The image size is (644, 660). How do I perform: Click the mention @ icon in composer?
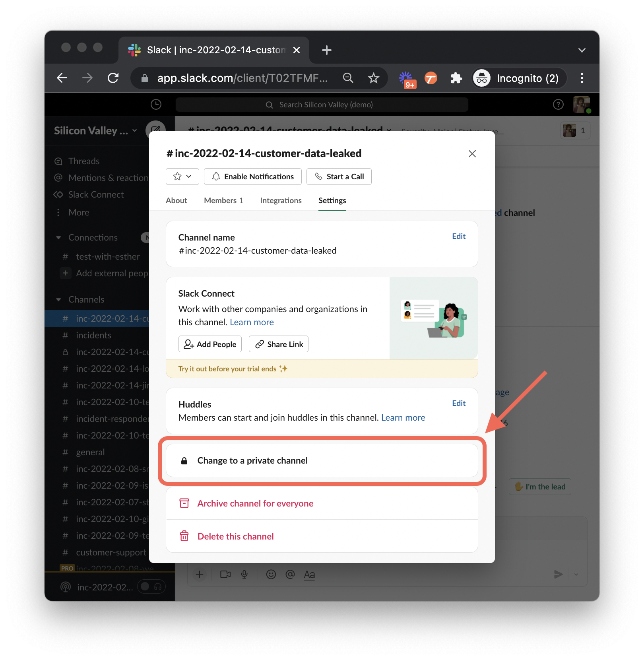tap(290, 574)
